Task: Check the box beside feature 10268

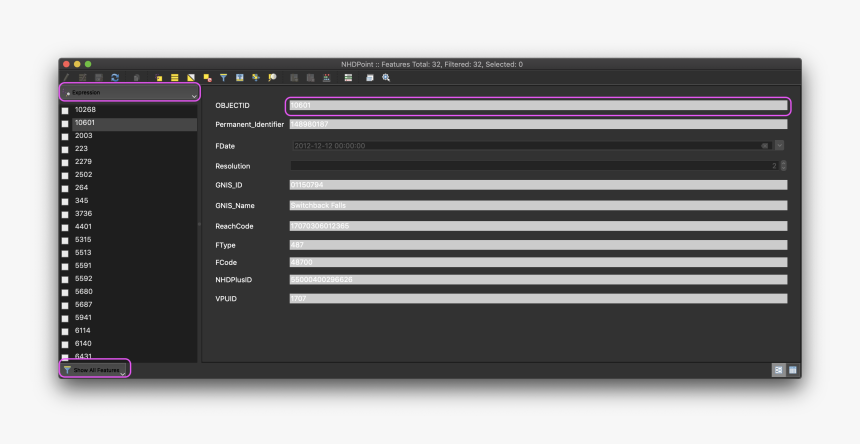Action: tap(65, 110)
